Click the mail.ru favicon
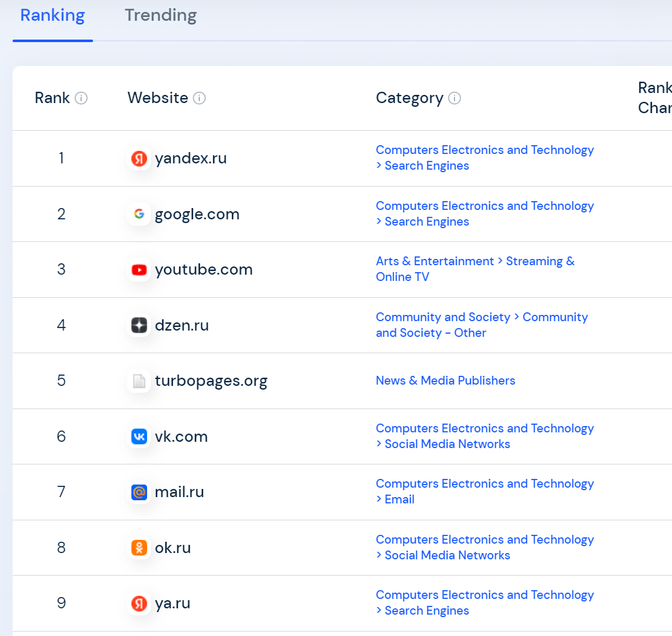The width and height of the screenshot is (672, 636). pyautogui.click(x=140, y=492)
